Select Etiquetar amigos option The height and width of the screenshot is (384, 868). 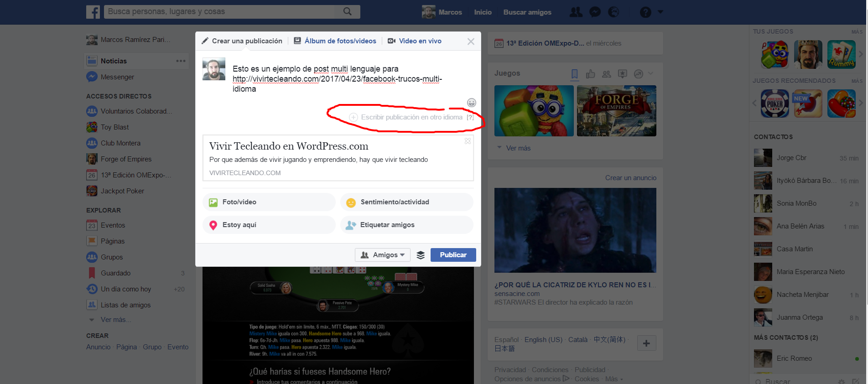[x=407, y=225]
